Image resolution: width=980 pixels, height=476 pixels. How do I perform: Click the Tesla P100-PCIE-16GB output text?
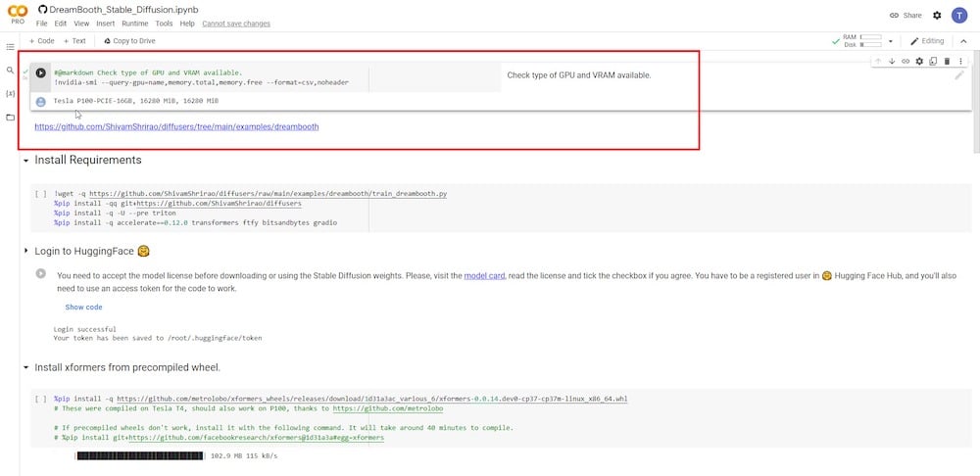tap(136, 101)
